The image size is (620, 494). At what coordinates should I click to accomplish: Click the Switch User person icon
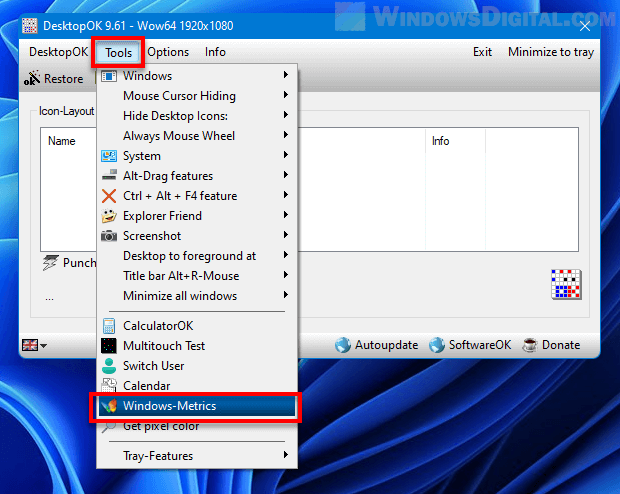109,366
